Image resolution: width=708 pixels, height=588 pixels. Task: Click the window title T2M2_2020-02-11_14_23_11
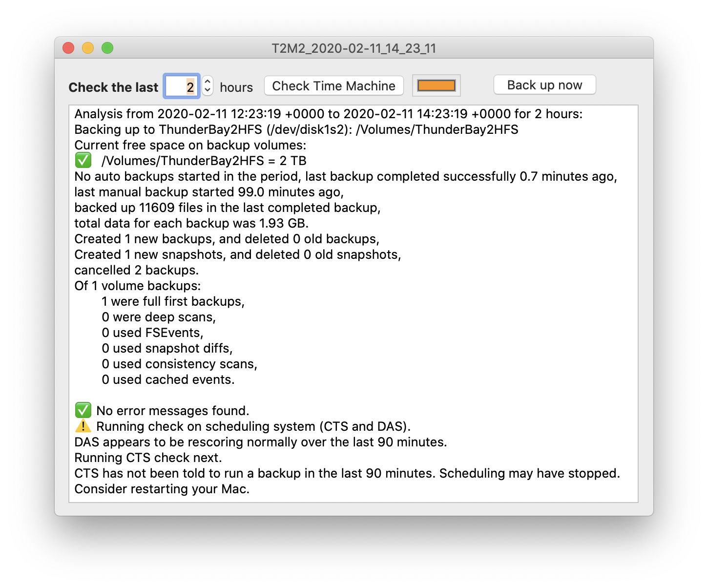pyautogui.click(x=354, y=48)
